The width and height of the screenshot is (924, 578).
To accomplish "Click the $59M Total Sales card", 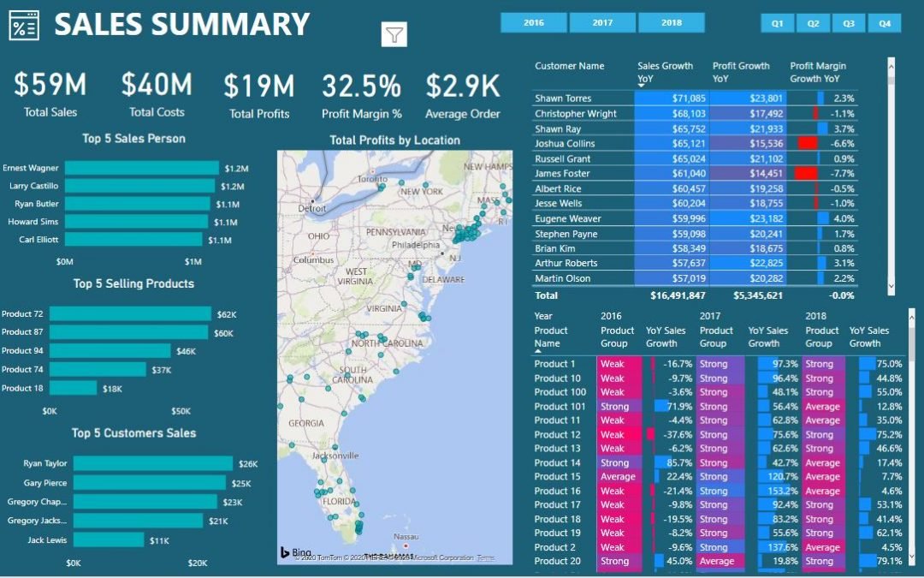I will tap(50, 94).
